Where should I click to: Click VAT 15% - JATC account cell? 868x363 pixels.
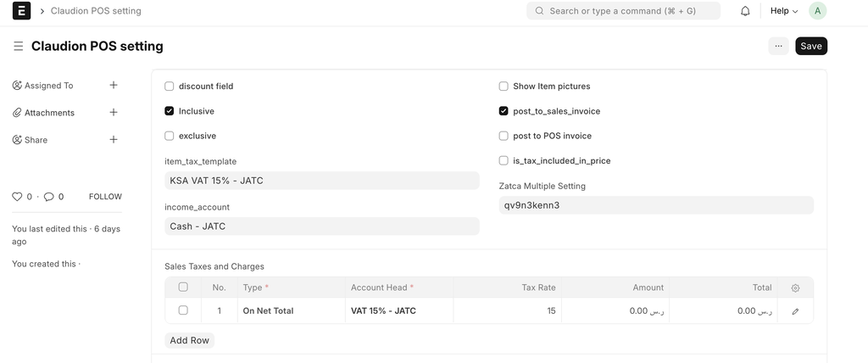coord(399,311)
